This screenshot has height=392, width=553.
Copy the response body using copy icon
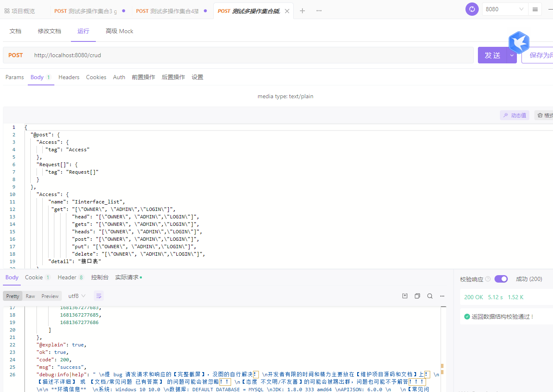coord(417,296)
